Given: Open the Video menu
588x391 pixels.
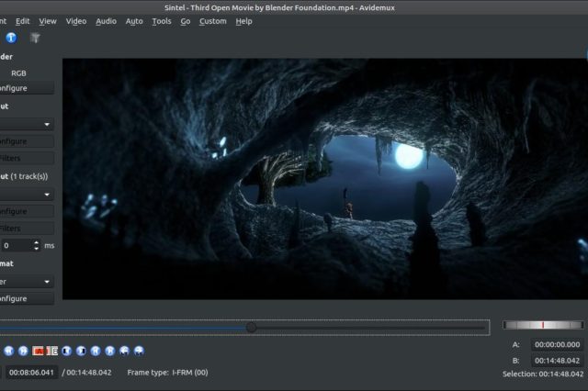Looking at the screenshot, I should click(76, 20).
